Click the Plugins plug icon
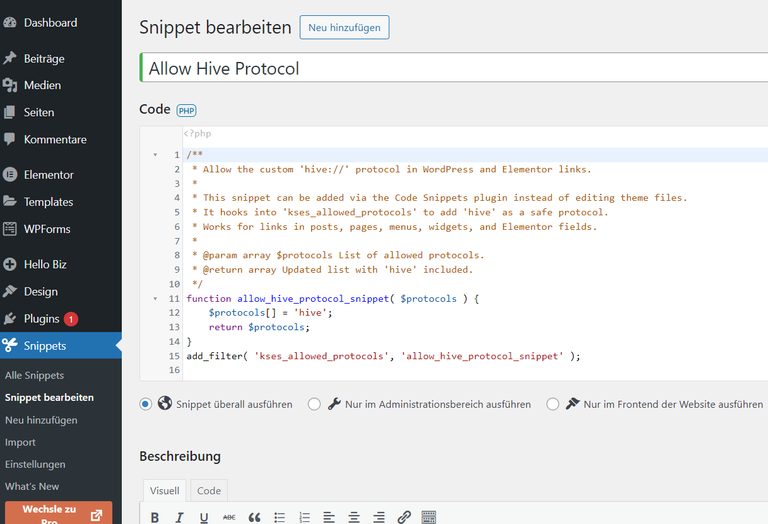 click(10, 319)
